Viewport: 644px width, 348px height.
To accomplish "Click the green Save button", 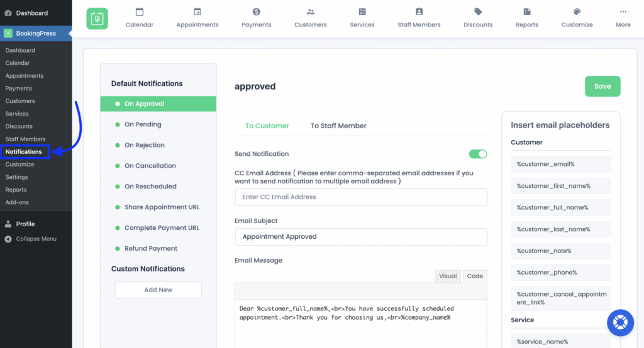I will (x=602, y=87).
